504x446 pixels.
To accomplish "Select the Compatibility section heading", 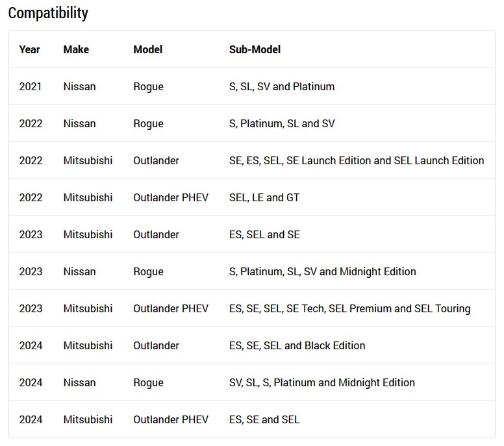I will click(x=48, y=13).
